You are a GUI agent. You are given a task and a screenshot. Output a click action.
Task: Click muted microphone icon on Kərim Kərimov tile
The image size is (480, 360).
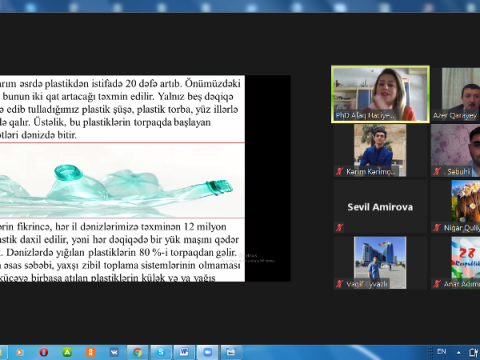[339, 172]
